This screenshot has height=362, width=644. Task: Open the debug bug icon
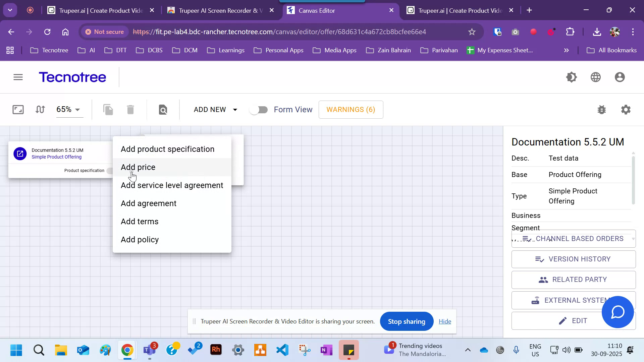click(602, 110)
